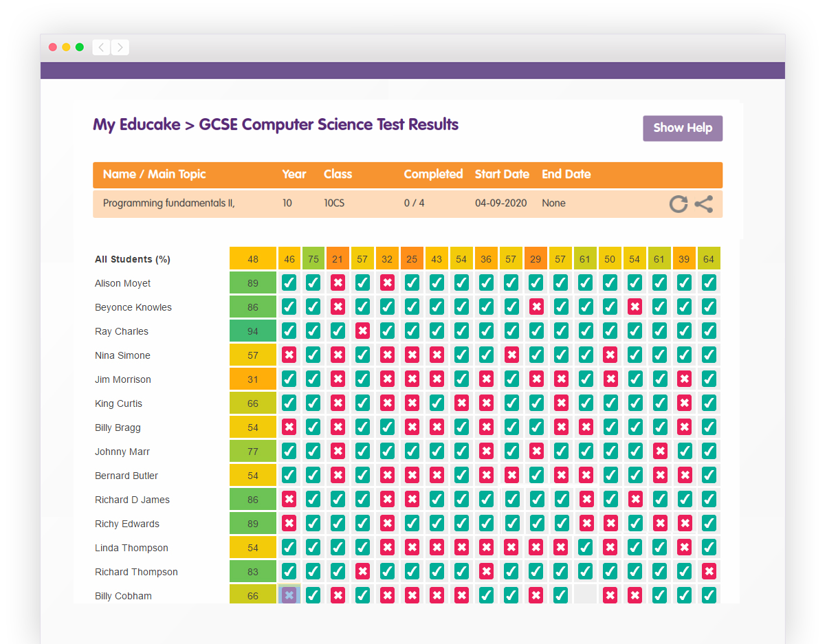838x644 pixels.
Task: Sort by the Start Date column header
Action: click(x=502, y=175)
